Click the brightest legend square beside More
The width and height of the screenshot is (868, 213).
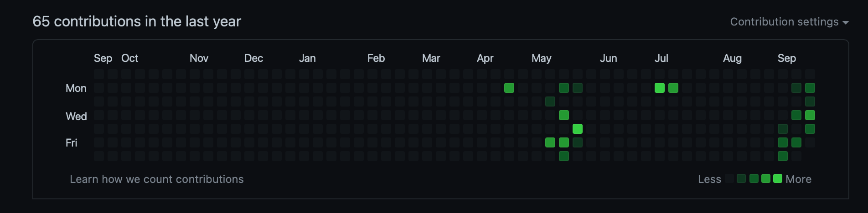click(778, 178)
